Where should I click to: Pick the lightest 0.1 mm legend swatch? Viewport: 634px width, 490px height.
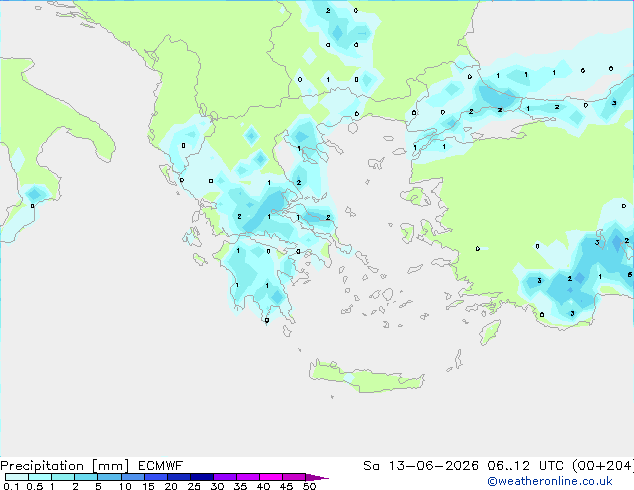pos(17,477)
